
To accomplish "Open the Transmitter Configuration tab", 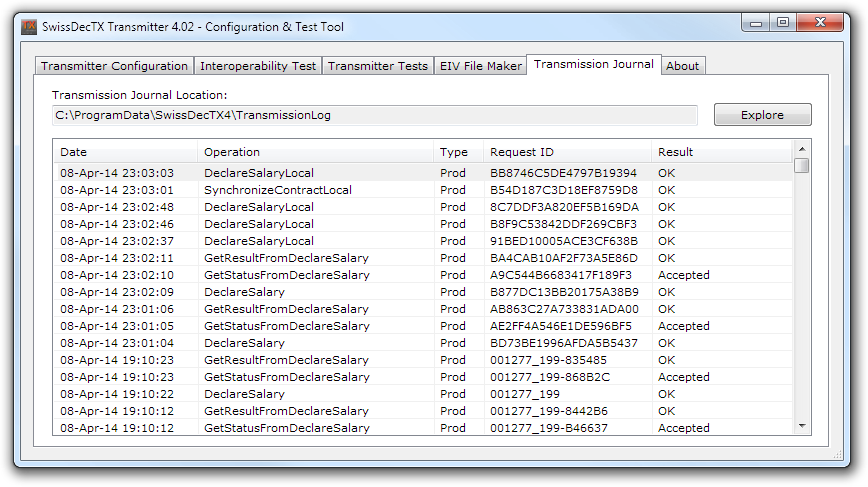I will point(114,66).
